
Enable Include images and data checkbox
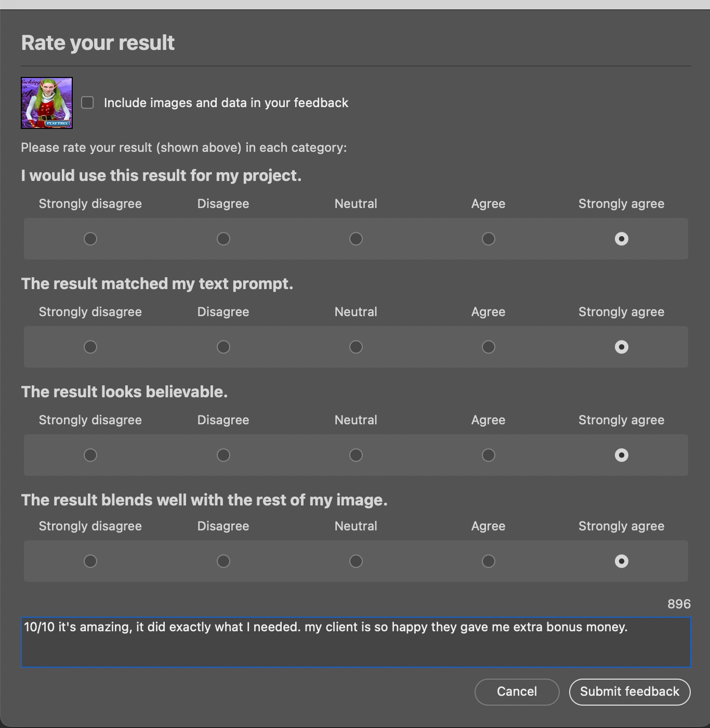pyautogui.click(x=87, y=103)
